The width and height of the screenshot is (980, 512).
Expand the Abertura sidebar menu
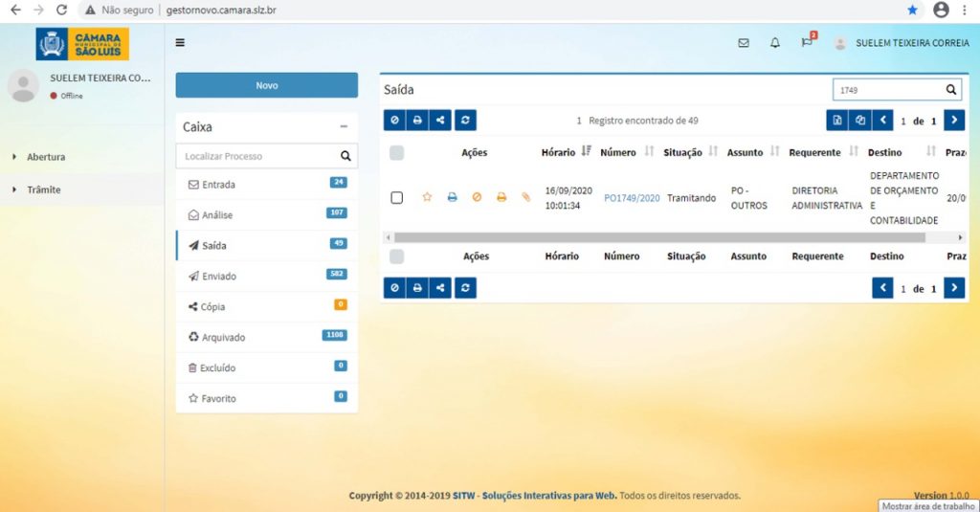pos(45,157)
